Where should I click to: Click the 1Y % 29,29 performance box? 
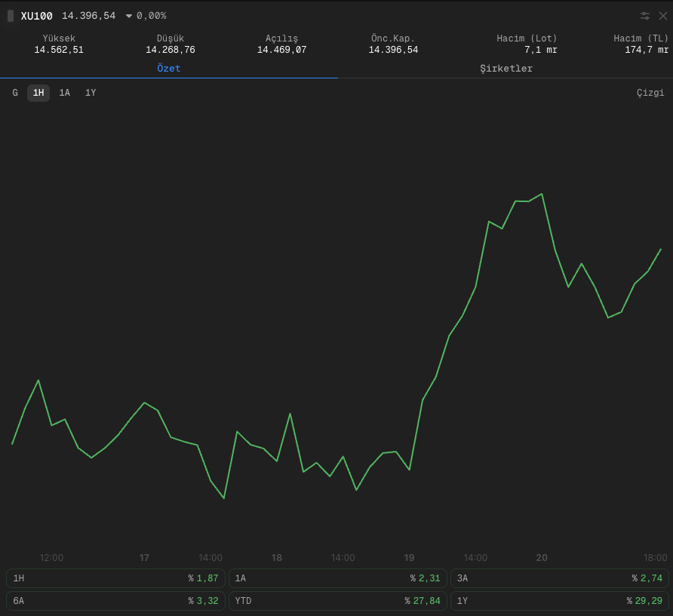coord(560,601)
